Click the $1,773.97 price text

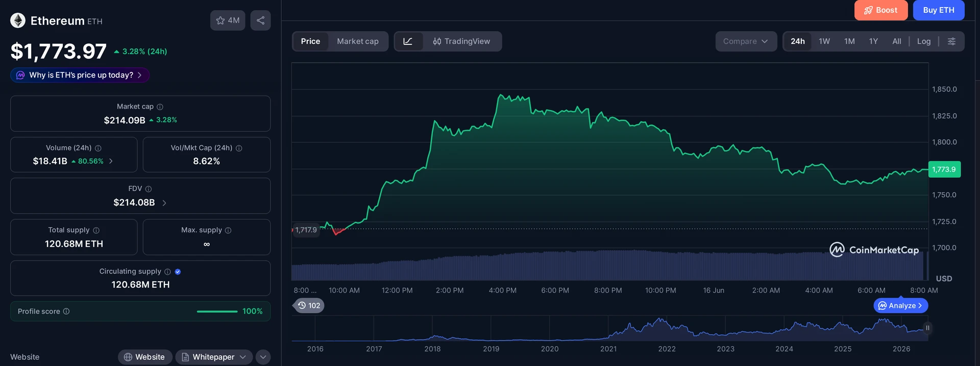[x=59, y=51]
